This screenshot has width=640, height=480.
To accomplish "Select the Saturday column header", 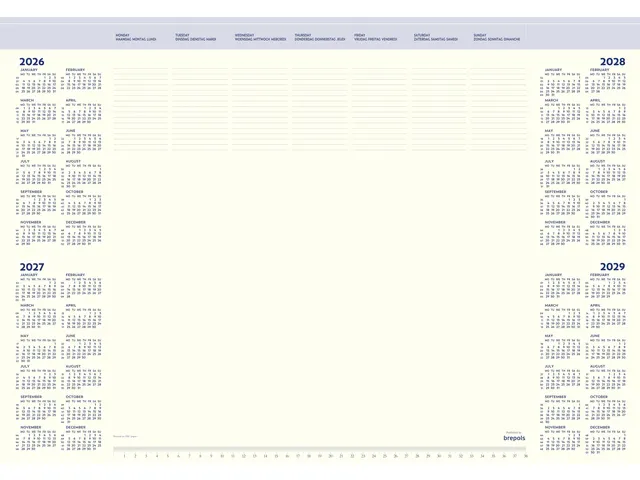I will pyautogui.click(x=436, y=38).
